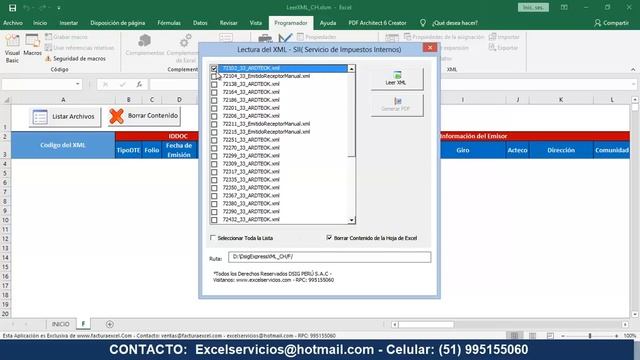
Task: Check 72138_33_ARDTEOK.xml checkbox
Action: click(x=214, y=84)
